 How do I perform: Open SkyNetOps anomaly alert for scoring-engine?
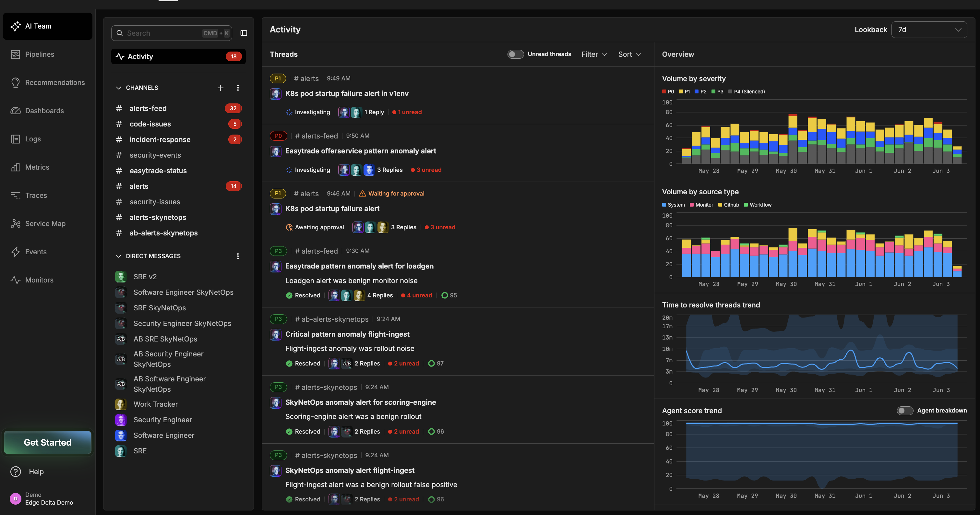tap(360, 402)
